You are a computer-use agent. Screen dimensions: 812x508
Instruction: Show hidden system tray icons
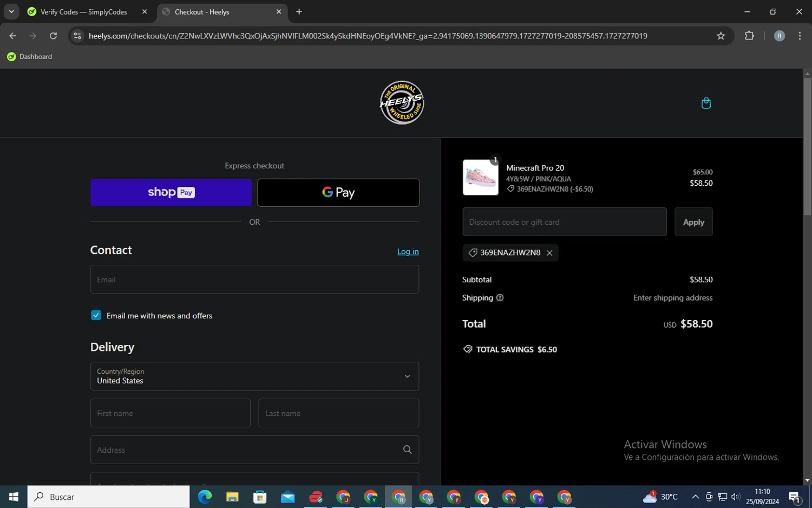(x=696, y=497)
